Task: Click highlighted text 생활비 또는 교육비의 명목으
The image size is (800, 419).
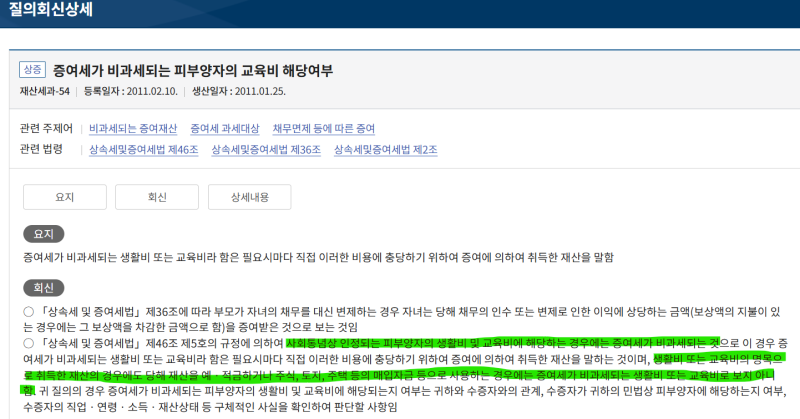Action: (x=718, y=359)
